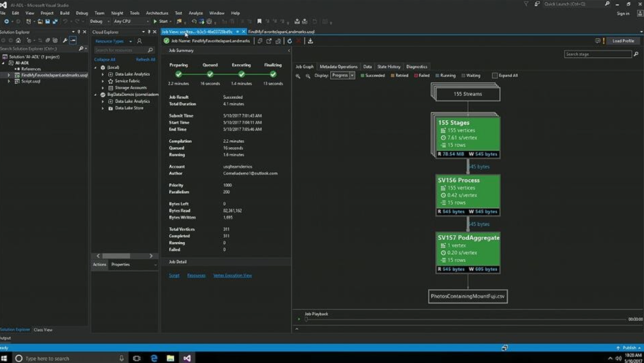Click the Save All toolbar icon
This screenshot has width=644, height=363.
(55, 21)
